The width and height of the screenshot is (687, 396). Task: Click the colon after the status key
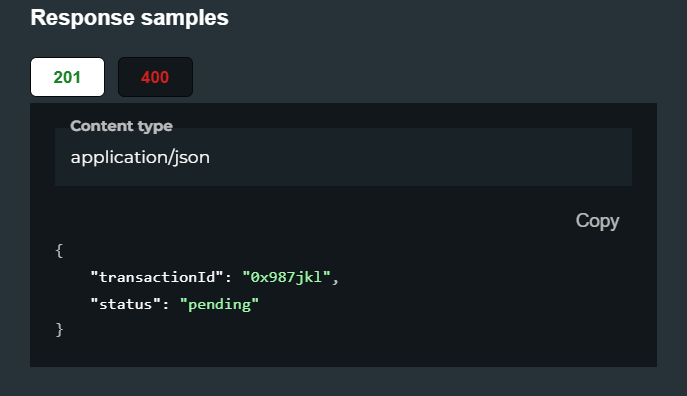[166, 304]
